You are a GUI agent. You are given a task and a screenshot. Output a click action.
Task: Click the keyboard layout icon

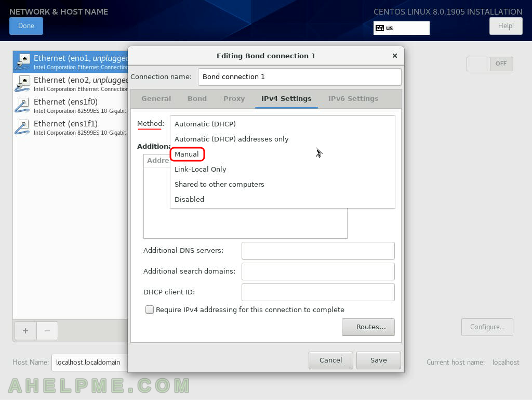point(380,28)
